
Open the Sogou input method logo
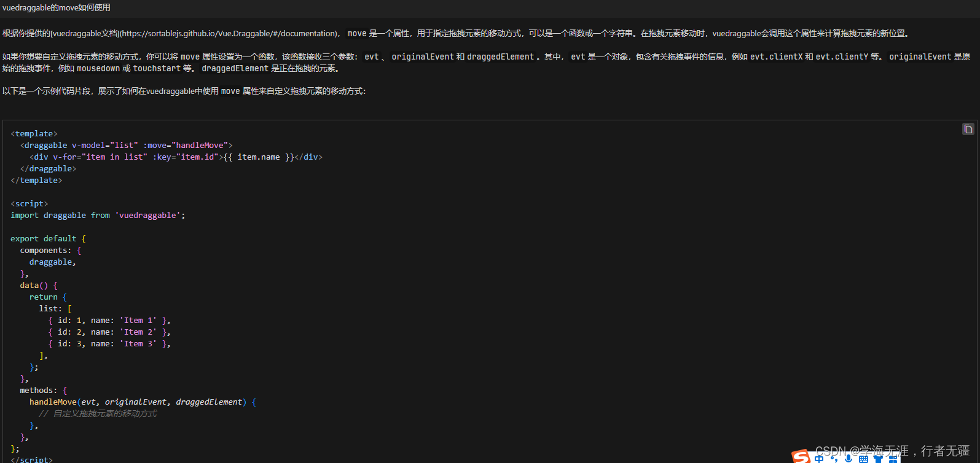801,456
